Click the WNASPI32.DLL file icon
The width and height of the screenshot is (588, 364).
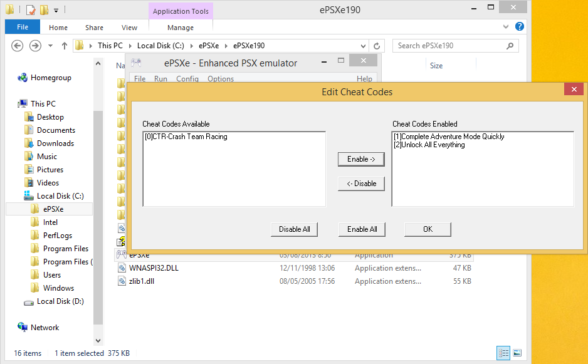pyautogui.click(x=122, y=268)
